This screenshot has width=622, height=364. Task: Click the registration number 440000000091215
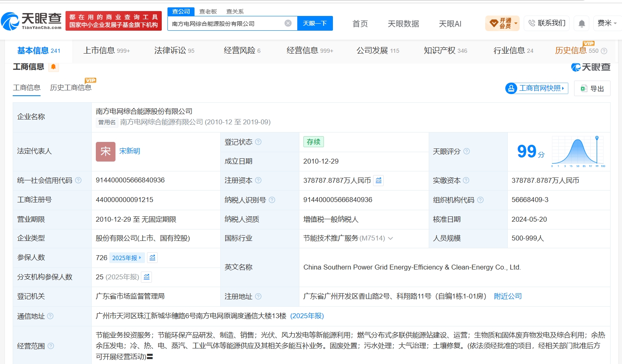(124, 200)
